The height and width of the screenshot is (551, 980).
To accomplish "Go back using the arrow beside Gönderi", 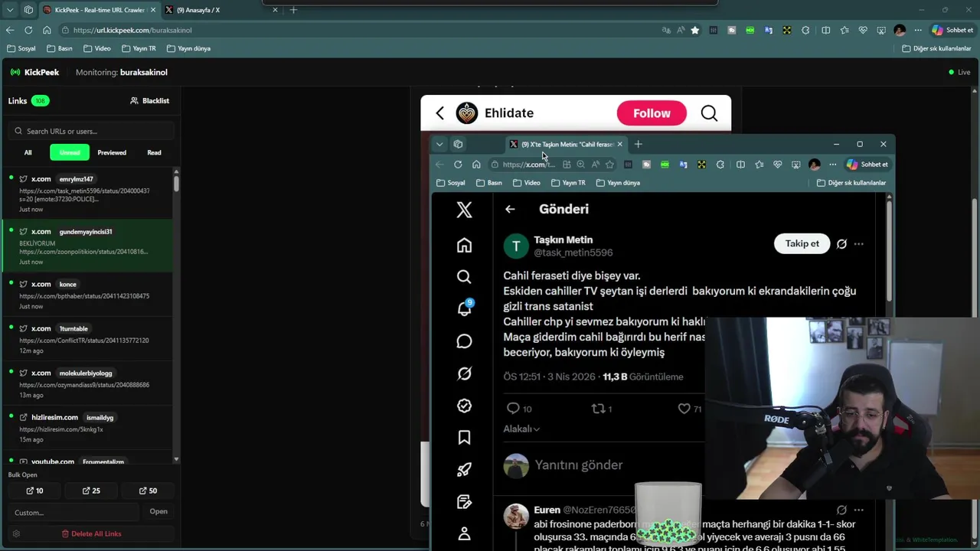I will tap(510, 209).
